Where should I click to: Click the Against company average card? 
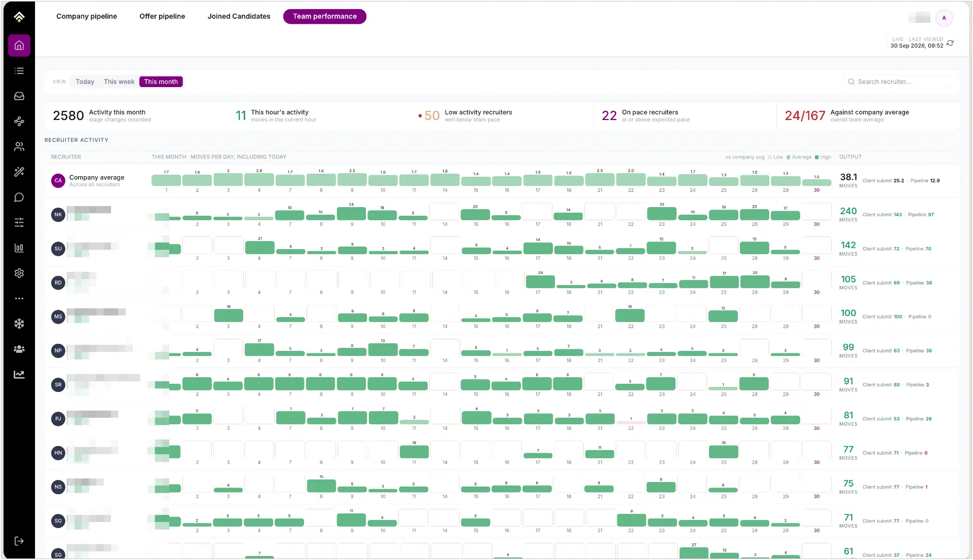868,116
